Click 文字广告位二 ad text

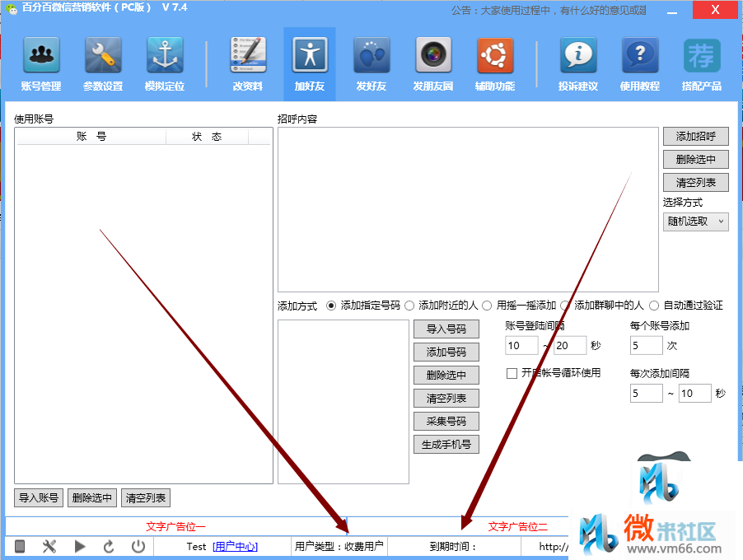point(518,526)
